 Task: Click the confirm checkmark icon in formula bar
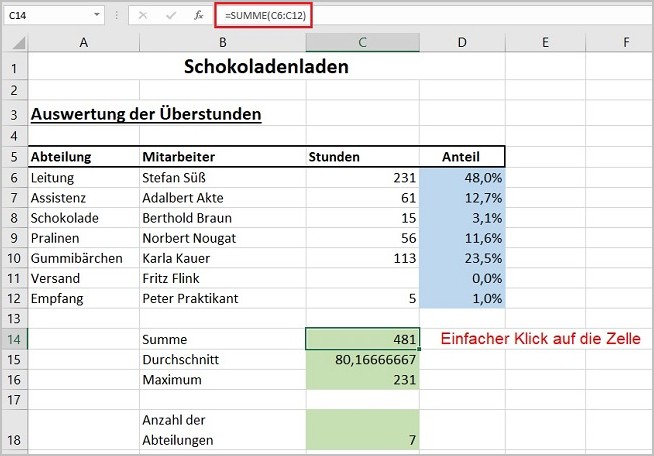click(171, 15)
